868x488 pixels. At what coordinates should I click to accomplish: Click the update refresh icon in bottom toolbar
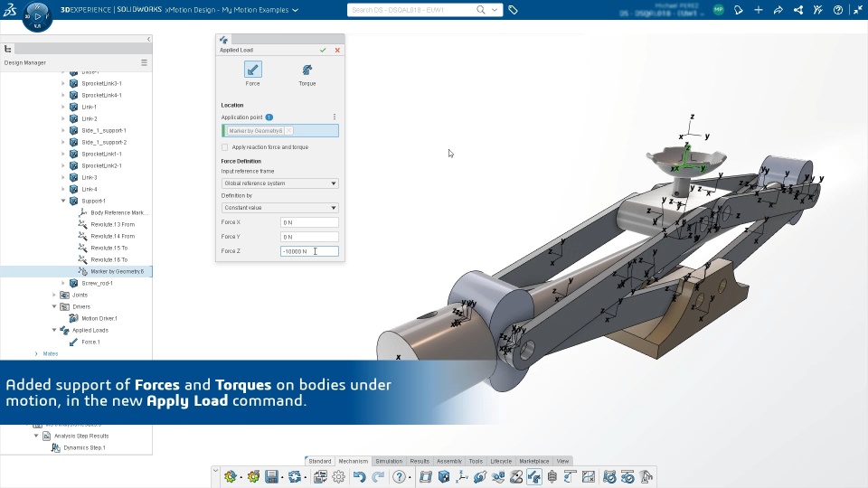click(295, 476)
